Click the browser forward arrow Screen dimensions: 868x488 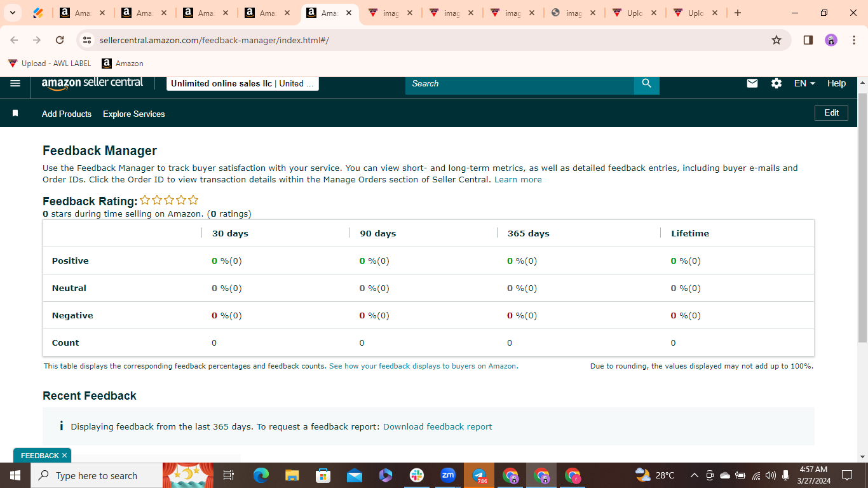(37, 40)
